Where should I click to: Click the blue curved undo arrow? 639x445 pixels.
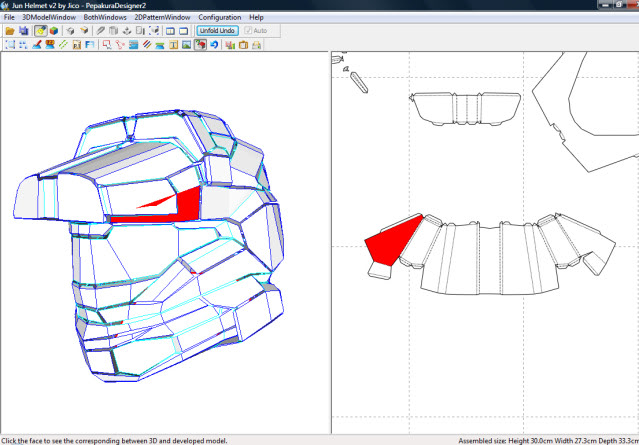(214, 44)
